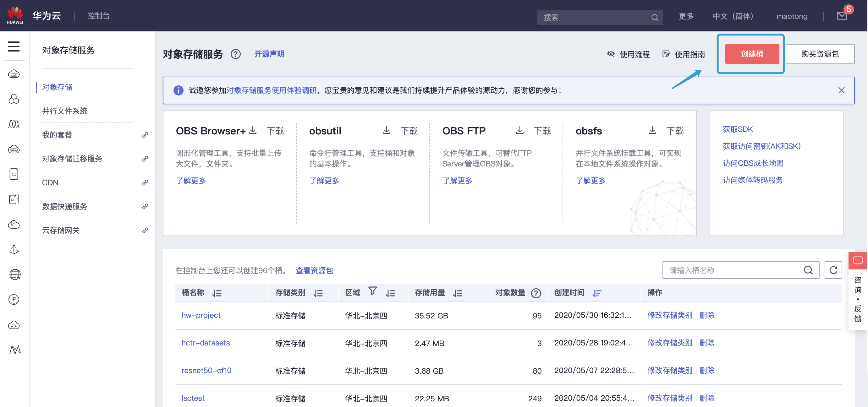The width and height of the screenshot is (868, 407).
Task: Click the 创建桶 button
Action: tap(752, 54)
